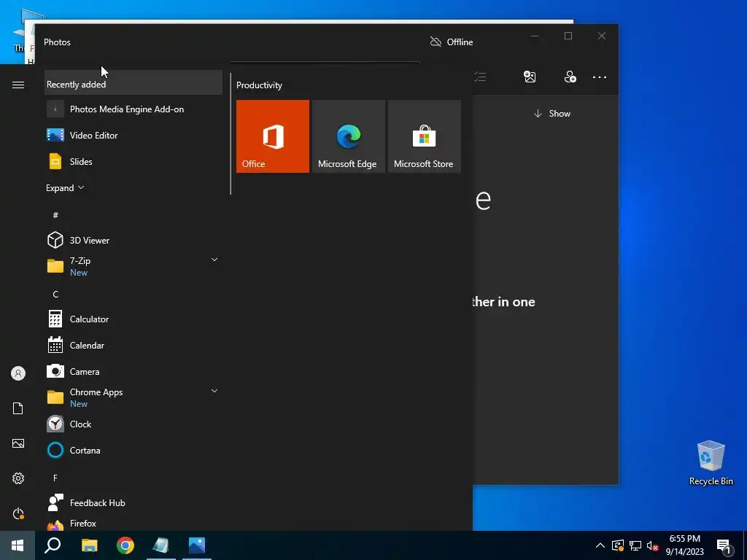Screen dimensions: 747x560
Task: Click the F letter group header
Action: 55,478
